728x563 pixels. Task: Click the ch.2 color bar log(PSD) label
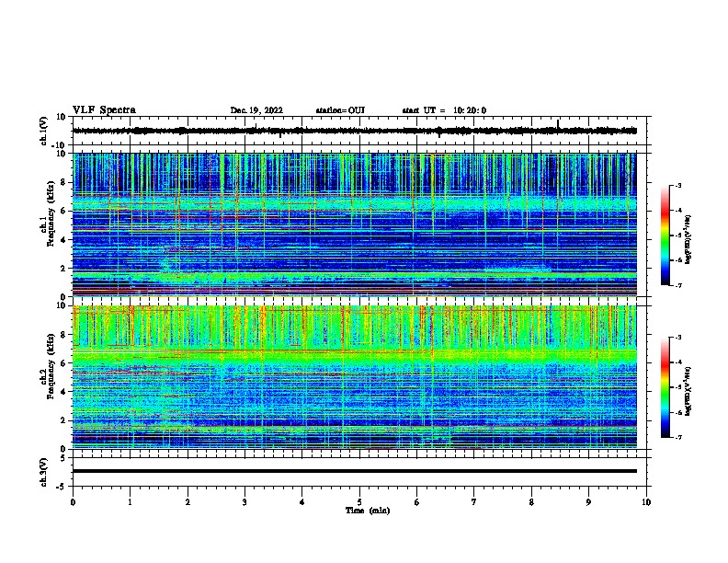pyautogui.click(x=688, y=391)
